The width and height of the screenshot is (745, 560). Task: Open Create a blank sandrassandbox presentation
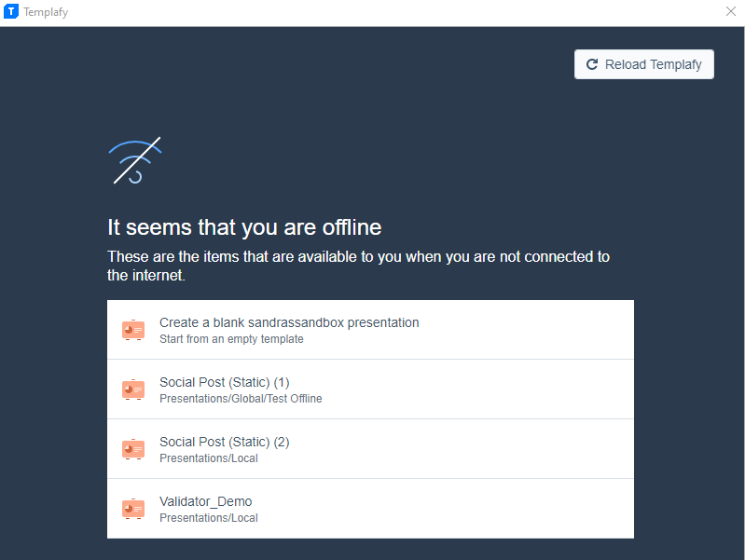tap(370, 330)
